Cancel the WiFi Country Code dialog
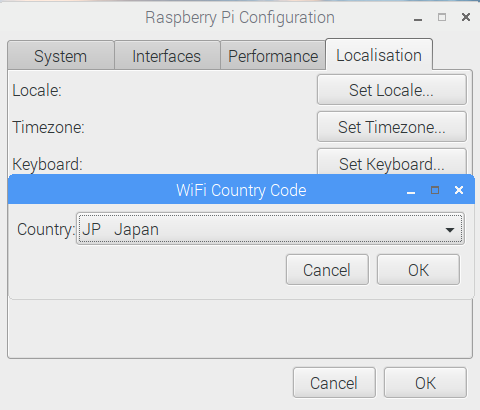This screenshot has height=410, width=480. (x=327, y=270)
